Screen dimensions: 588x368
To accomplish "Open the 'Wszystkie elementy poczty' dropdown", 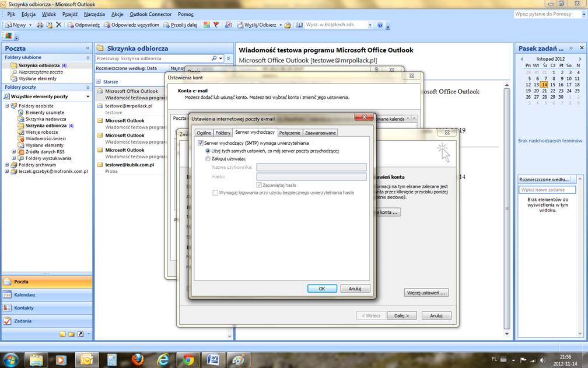I will click(88, 96).
